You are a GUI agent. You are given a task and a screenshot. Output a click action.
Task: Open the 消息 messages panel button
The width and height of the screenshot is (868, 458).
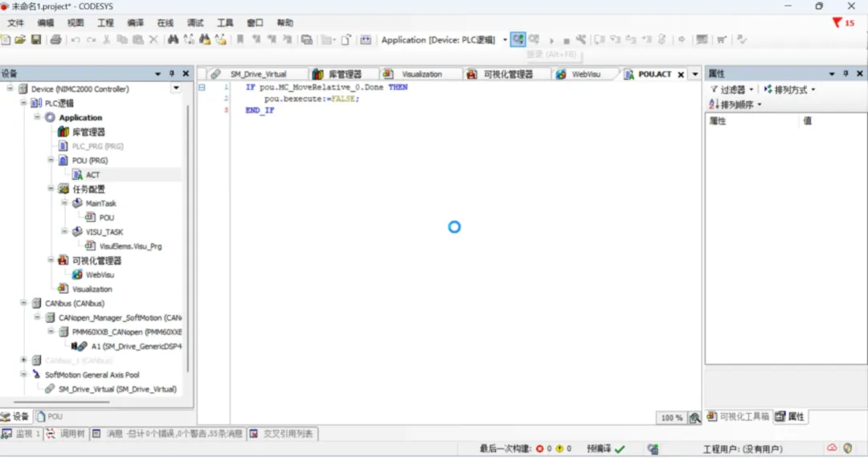click(x=167, y=434)
